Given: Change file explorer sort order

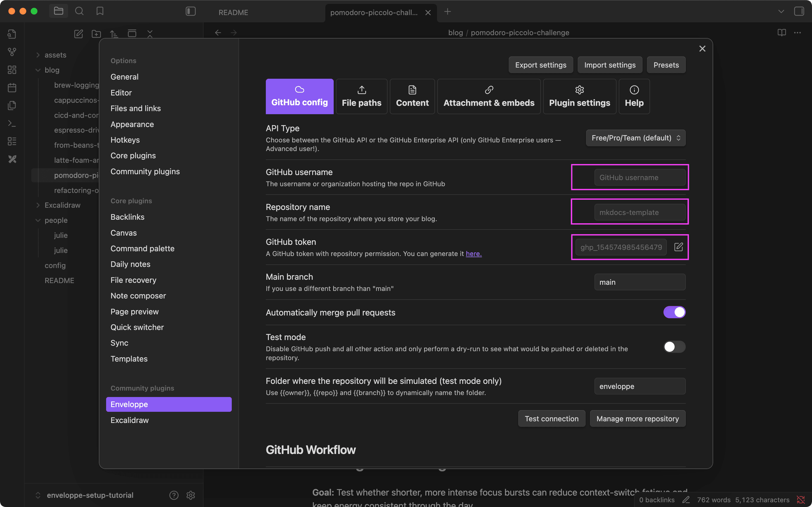Looking at the screenshot, I should coord(114,34).
